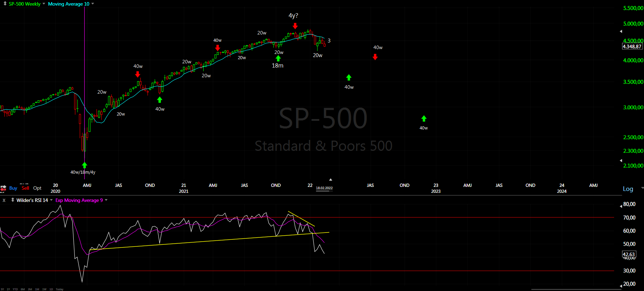
Task: Click the 2023 year label on time axis
Action: 436,191
